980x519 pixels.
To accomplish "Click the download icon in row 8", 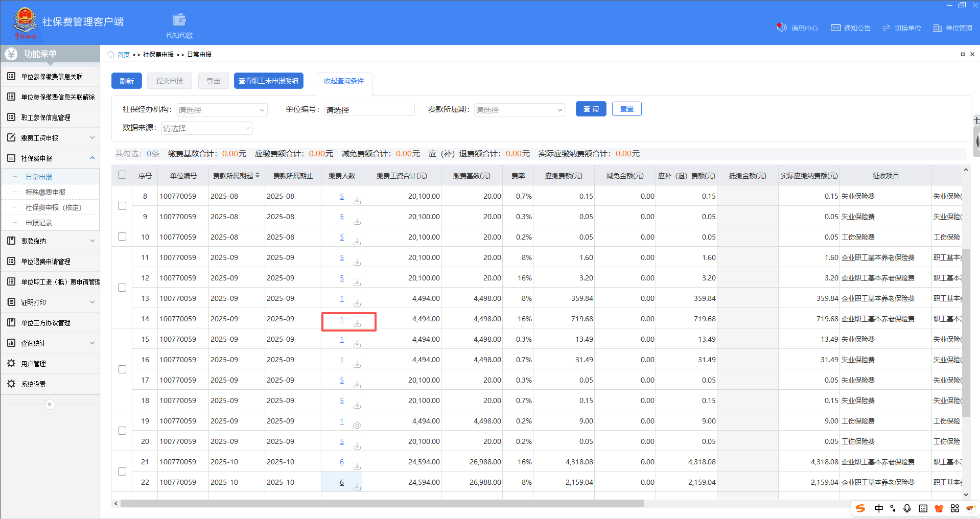I will [357, 201].
